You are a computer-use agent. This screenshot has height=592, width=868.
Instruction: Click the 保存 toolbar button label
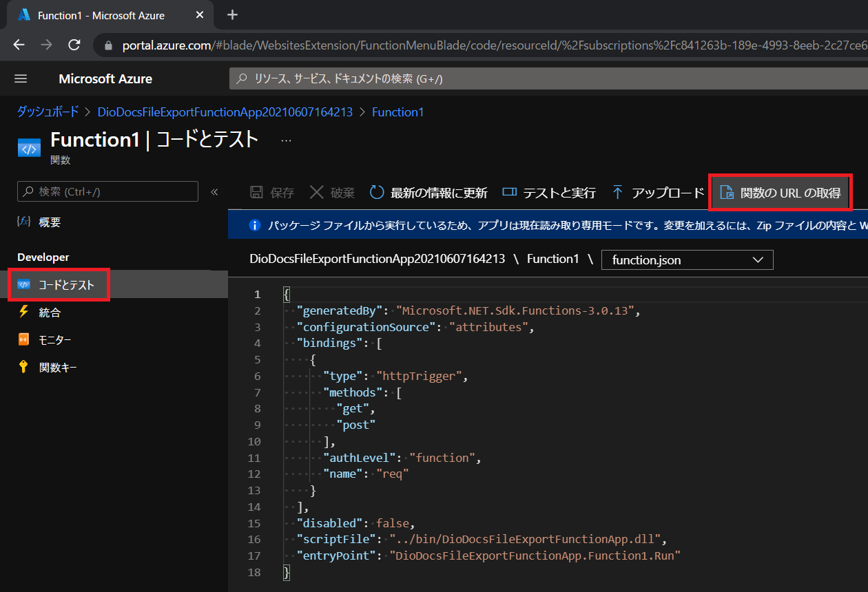pyautogui.click(x=282, y=193)
